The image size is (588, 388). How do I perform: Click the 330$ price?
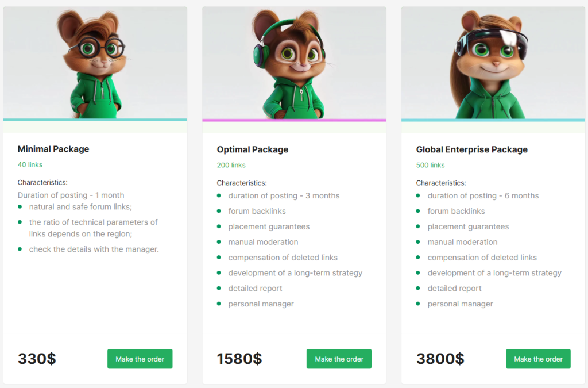click(37, 359)
